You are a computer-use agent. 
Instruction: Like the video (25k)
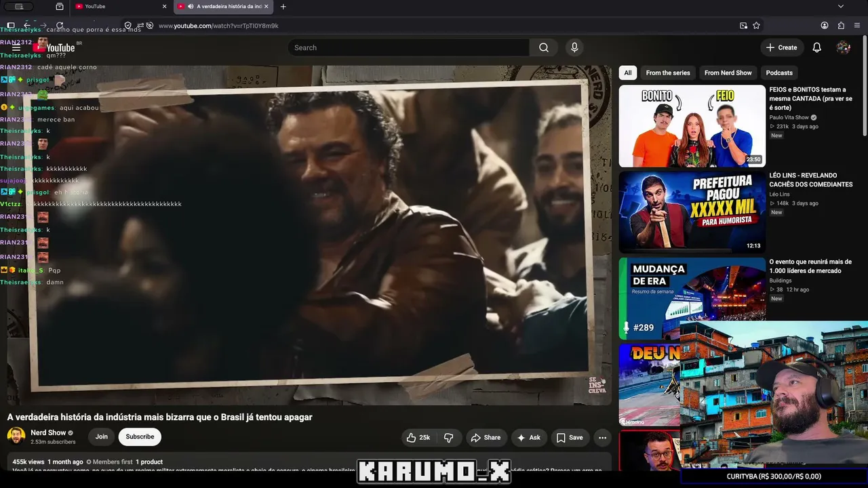(418, 438)
